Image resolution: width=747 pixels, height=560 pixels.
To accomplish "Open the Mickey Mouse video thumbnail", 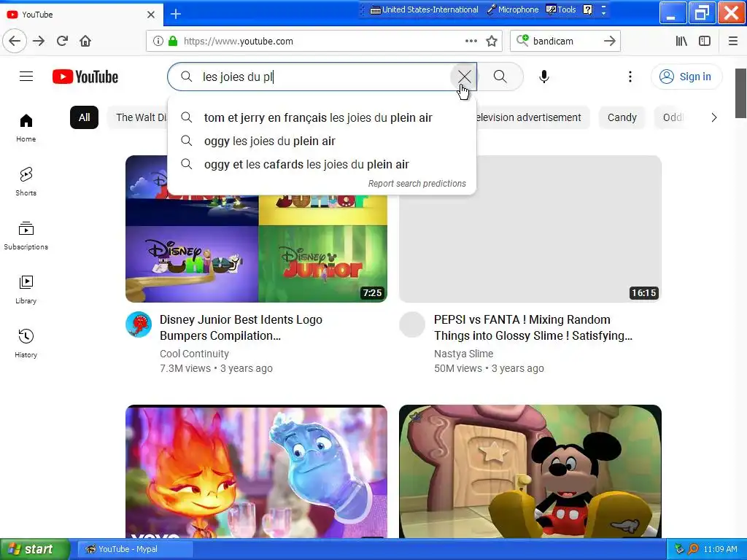I will [530, 472].
